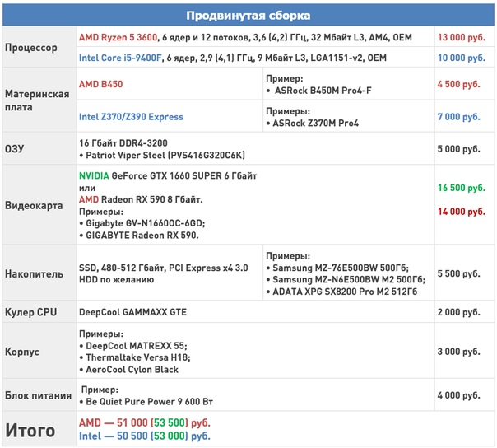
Task: Click 'AMD Radeon RX 590 8 Гбайт' line
Action: pyautogui.click(x=141, y=199)
